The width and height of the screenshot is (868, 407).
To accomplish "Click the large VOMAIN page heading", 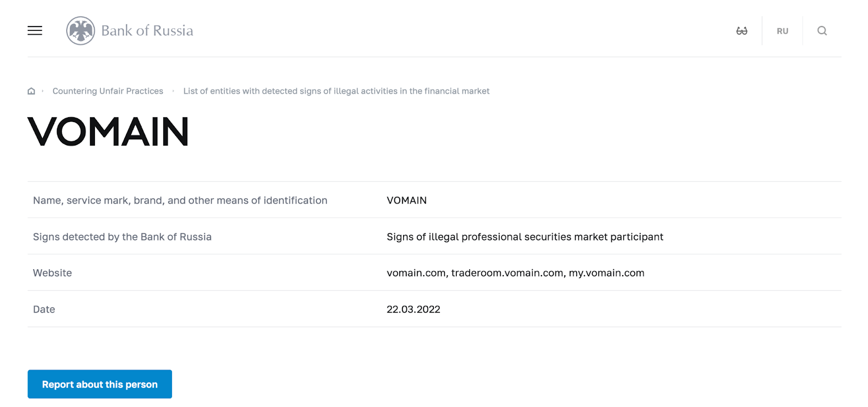I will click(x=108, y=132).
